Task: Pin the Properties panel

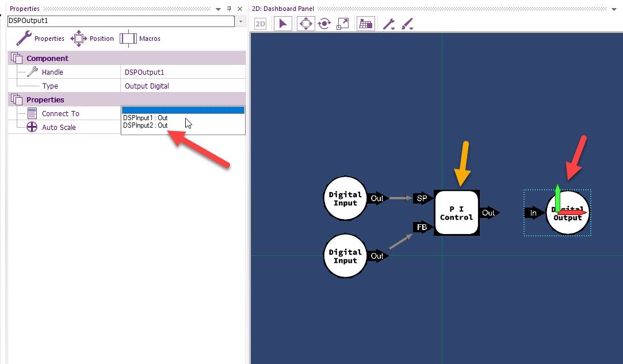Action: [x=229, y=9]
